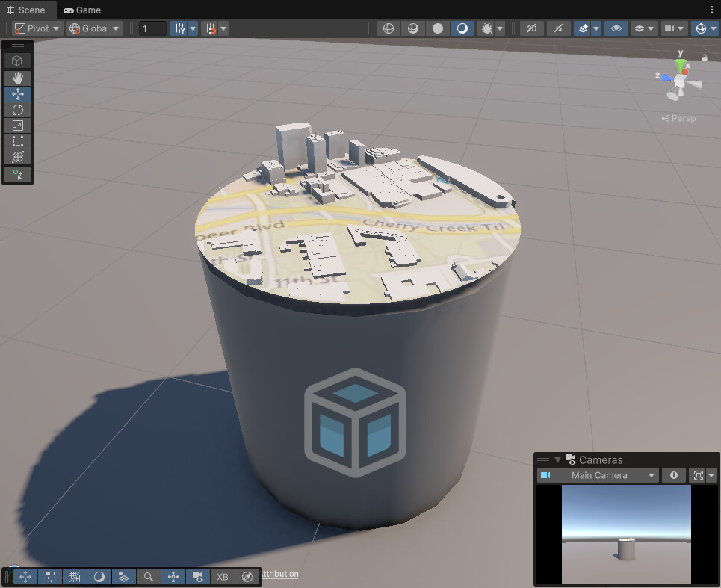Click the green Y axis cone
Image resolution: width=721 pixels, height=588 pixels.
pyautogui.click(x=681, y=65)
